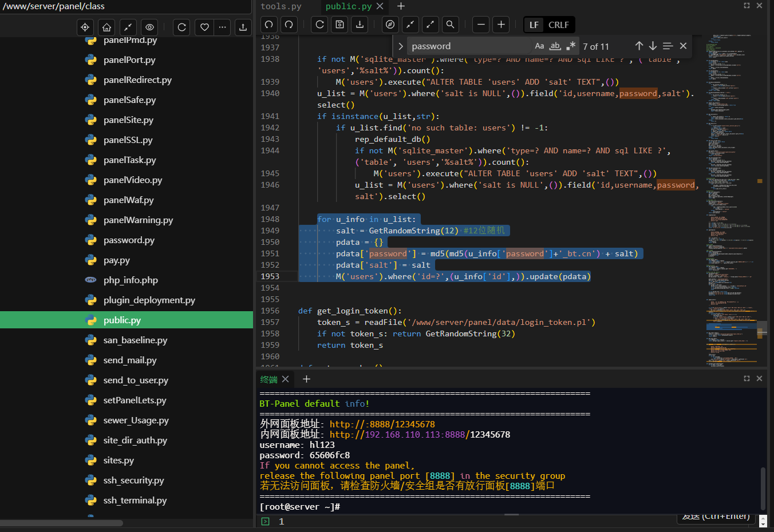Image resolution: width=774 pixels, height=532 pixels.
Task: Switch line endings to CRLF
Action: point(558,25)
